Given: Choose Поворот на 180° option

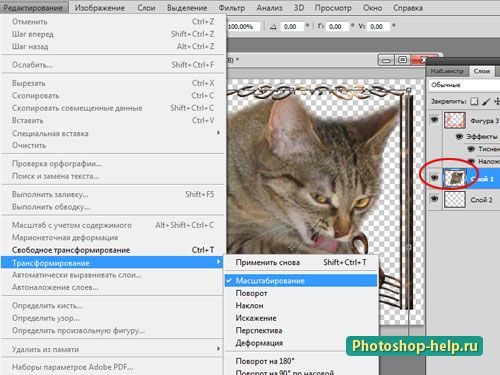Looking at the screenshot, I should [265, 361].
